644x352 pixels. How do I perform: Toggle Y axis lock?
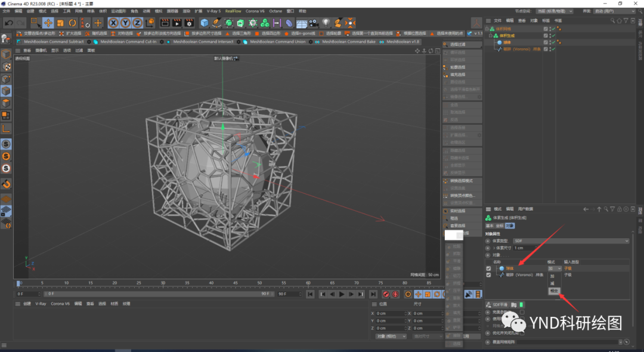click(125, 23)
